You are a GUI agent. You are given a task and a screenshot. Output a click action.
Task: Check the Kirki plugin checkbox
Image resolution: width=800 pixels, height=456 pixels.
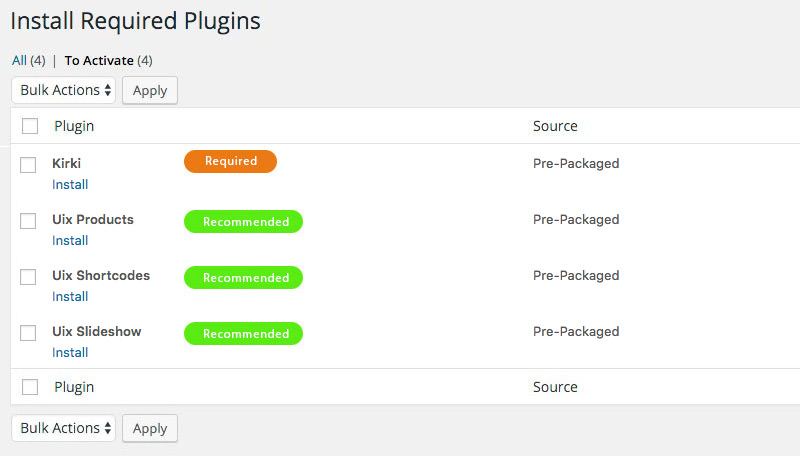(28, 165)
